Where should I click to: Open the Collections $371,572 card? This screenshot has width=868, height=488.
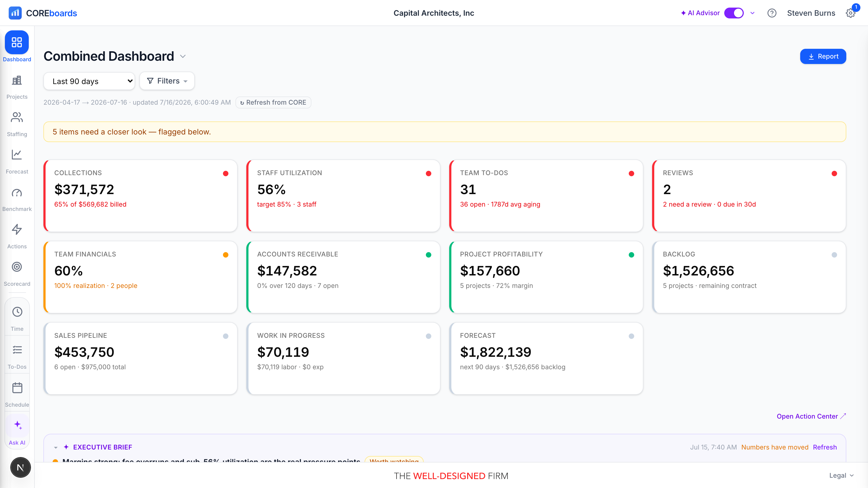[141, 196]
